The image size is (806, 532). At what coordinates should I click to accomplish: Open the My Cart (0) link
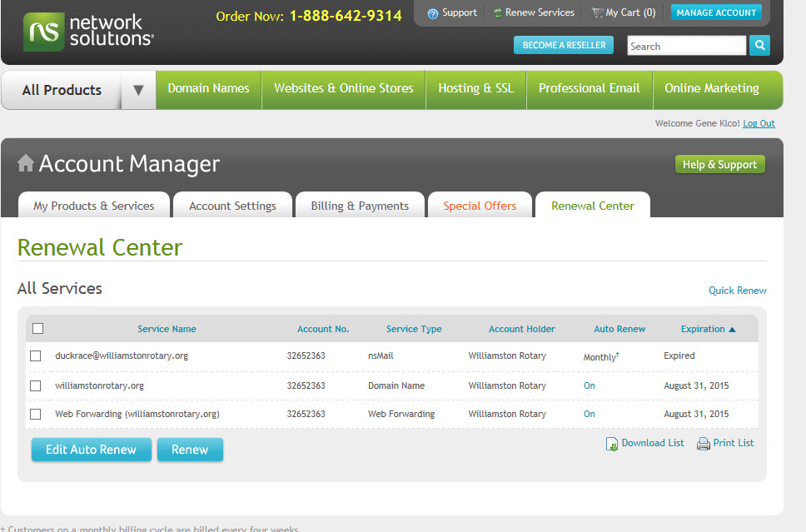click(x=630, y=12)
